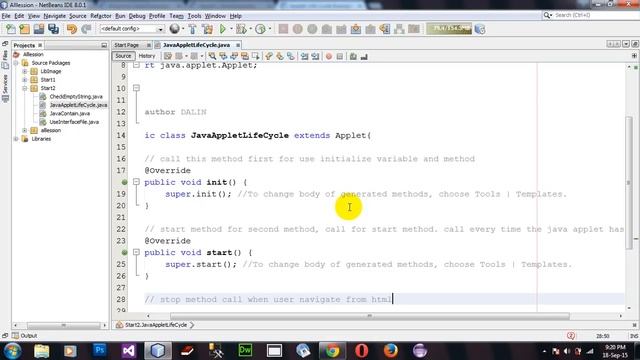This screenshot has width=640, height=360.
Task: Collapse the Source Packages node
Action: 16,63
